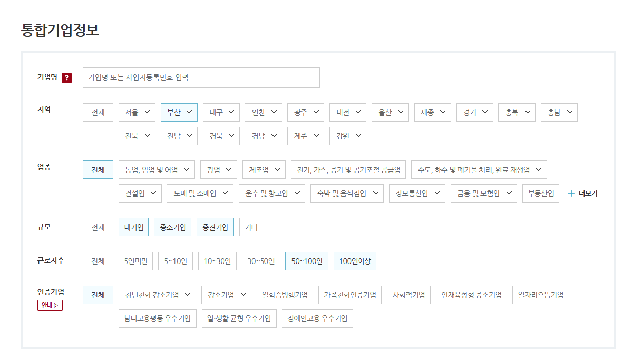This screenshot has height=364, width=623.
Task: Expand the 서울 region dropdown
Action: [x=137, y=112]
